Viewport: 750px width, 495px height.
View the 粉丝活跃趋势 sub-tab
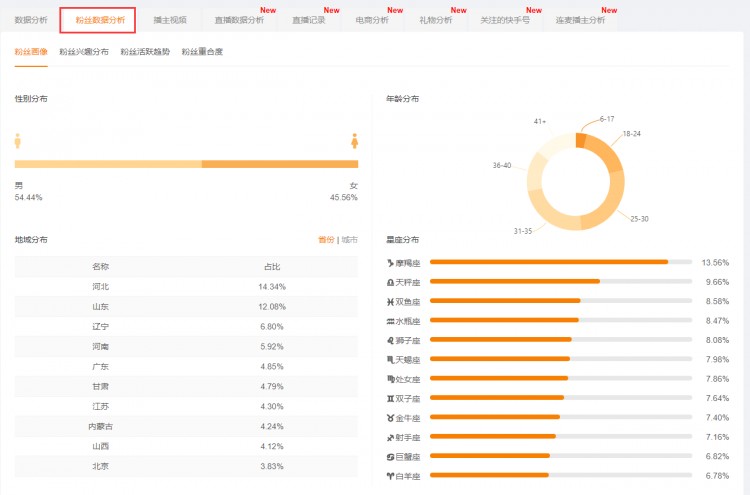click(x=145, y=52)
